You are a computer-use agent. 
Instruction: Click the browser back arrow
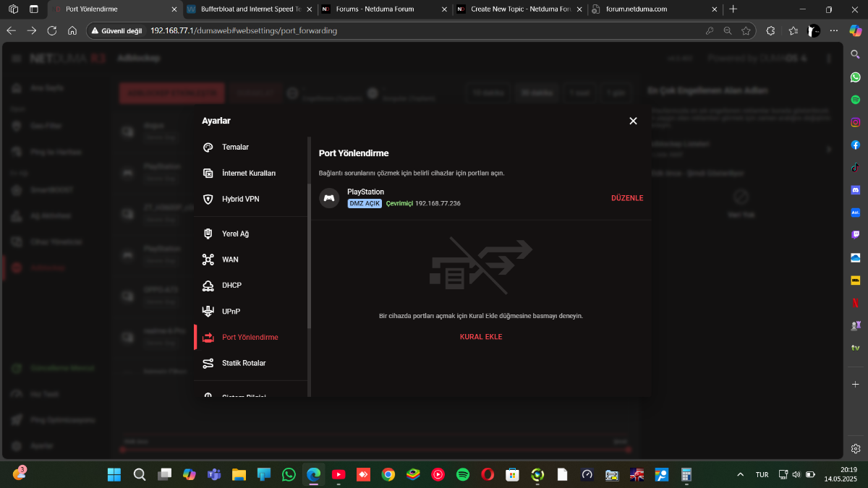[x=11, y=31]
